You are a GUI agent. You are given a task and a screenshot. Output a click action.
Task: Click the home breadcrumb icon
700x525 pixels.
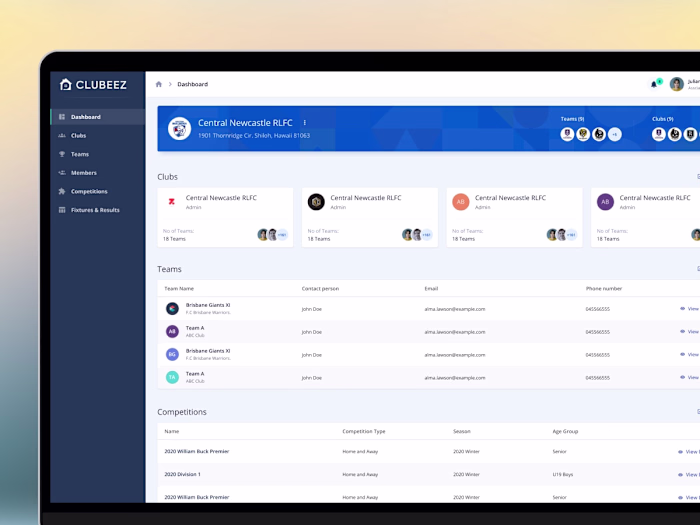[158, 84]
